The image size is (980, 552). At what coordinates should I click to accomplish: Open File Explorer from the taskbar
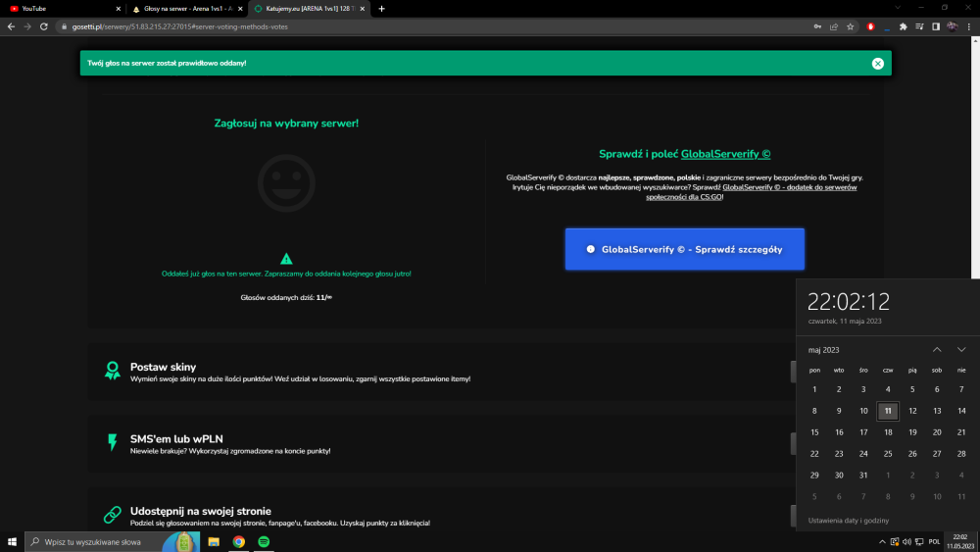tap(214, 541)
